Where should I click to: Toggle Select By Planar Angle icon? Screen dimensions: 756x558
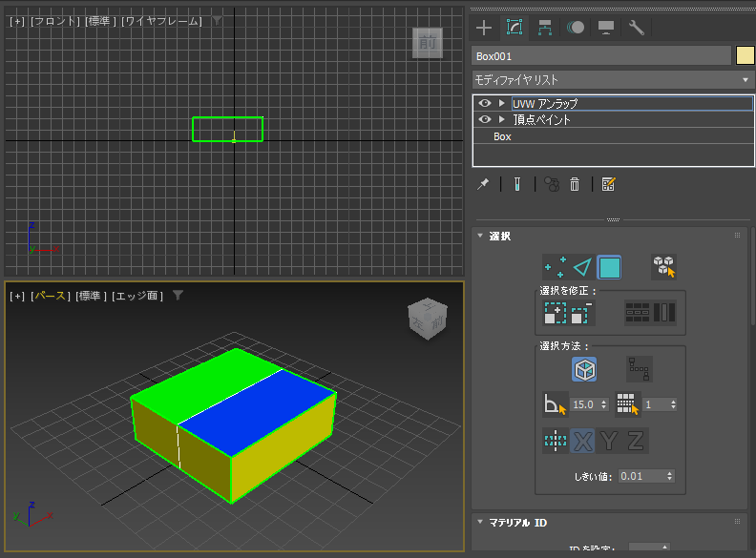coord(555,403)
